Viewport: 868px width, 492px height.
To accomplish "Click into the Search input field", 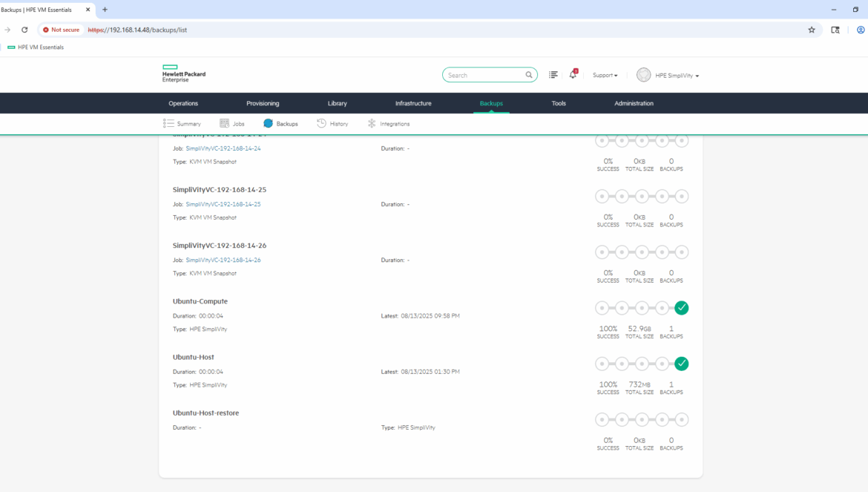I will (482, 75).
